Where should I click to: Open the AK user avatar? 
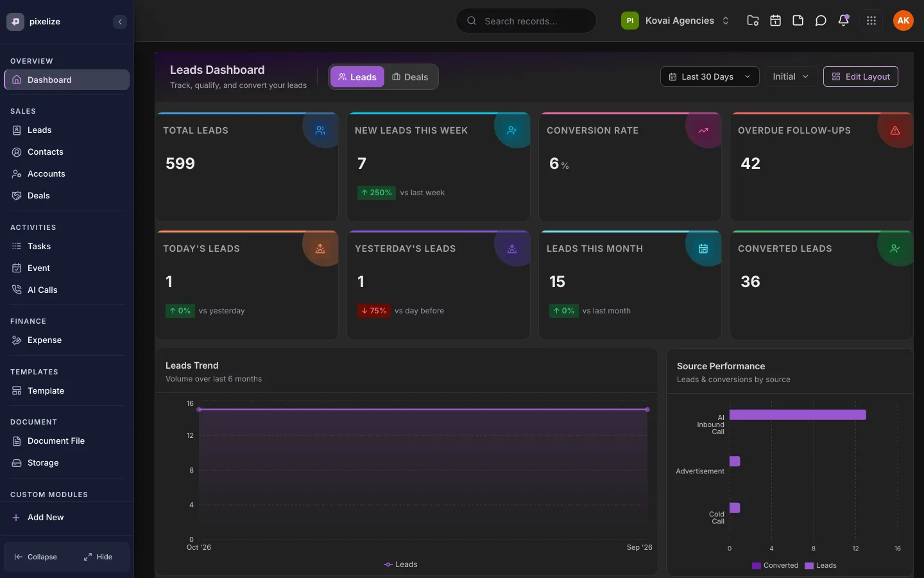point(903,21)
